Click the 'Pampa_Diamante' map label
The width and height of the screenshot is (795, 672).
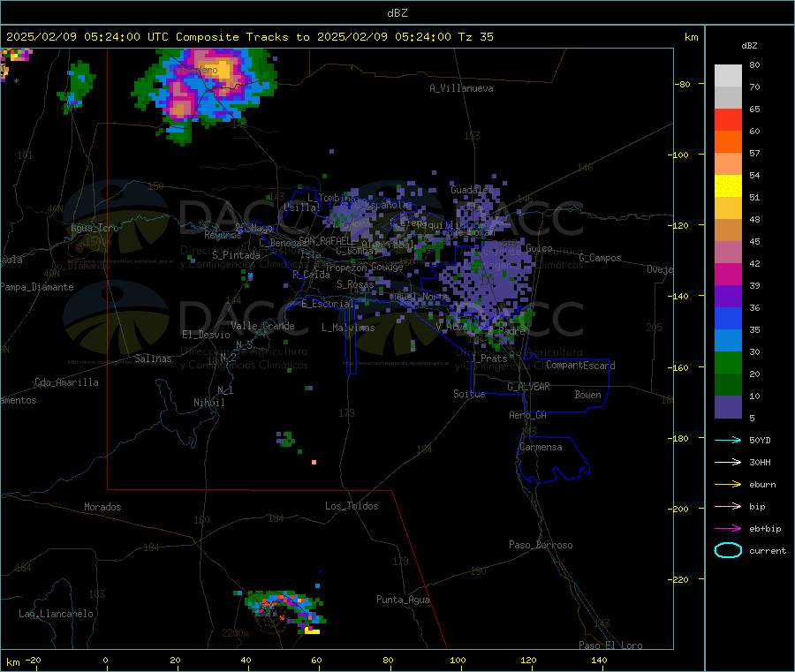pyautogui.click(x=37, y=287)
